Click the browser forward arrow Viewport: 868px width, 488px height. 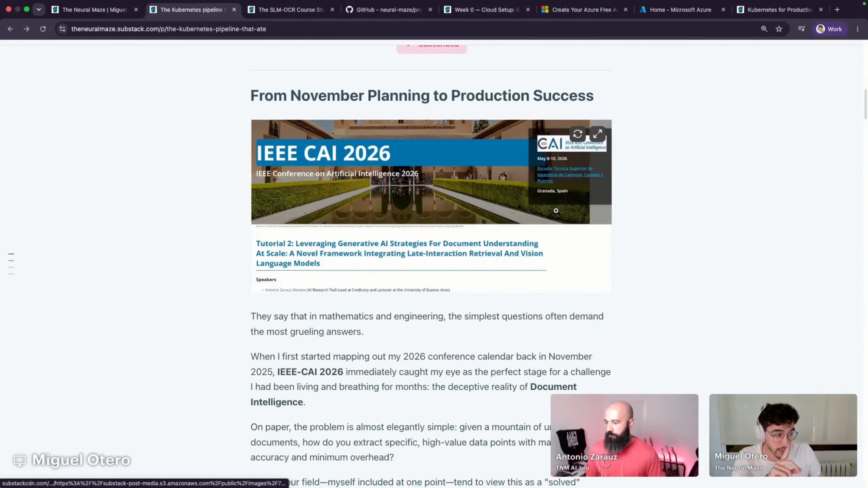(27, 29)
